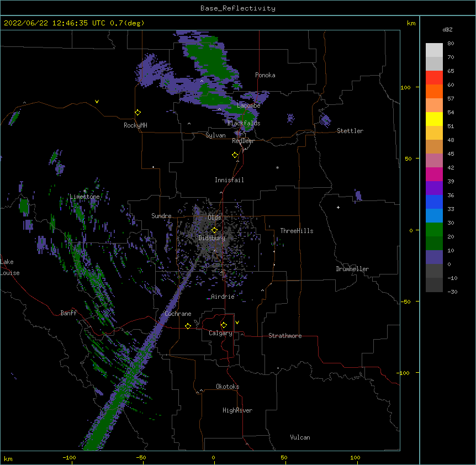This screenshot has width=476, height=465.
Task: Click the timestamp 2022/06/22 12:46:35 UTC
Action: click(55, 23)
